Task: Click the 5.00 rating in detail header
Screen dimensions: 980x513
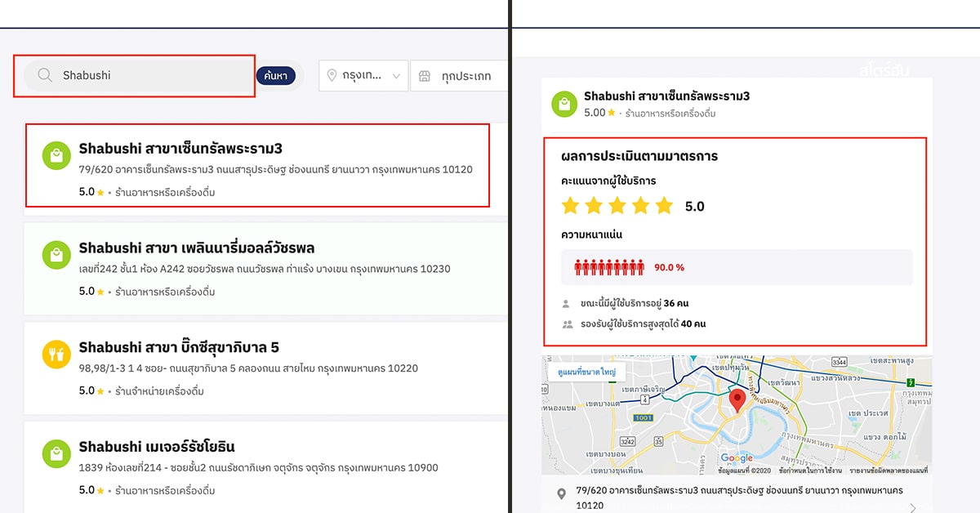Action: pyautogui.click(x=599, y=113)
